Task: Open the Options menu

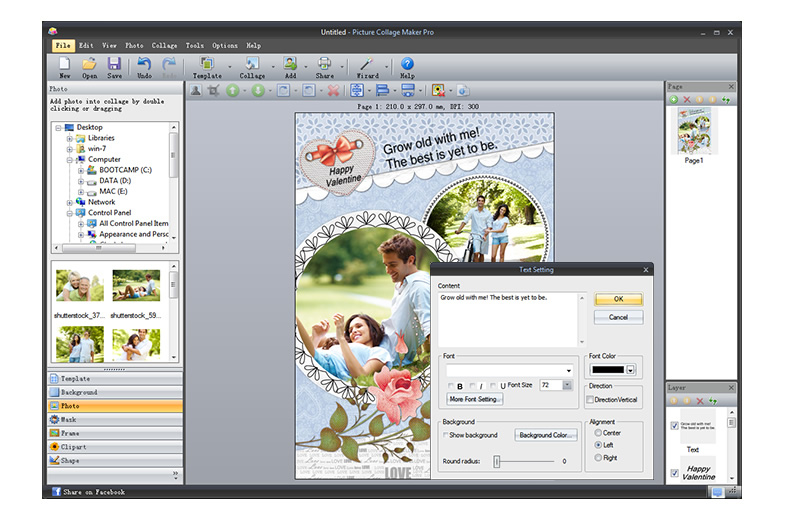Action: (x=225, y=46)
